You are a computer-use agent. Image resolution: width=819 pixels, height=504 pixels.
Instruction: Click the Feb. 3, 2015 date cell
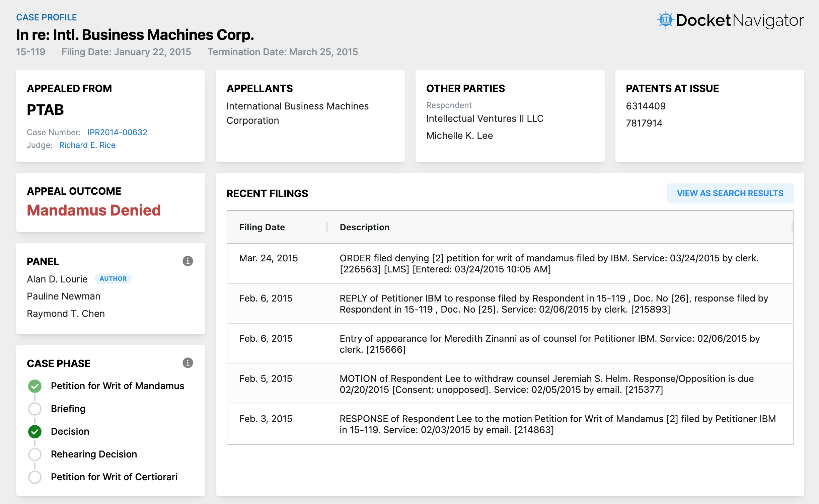coord(266,419)
